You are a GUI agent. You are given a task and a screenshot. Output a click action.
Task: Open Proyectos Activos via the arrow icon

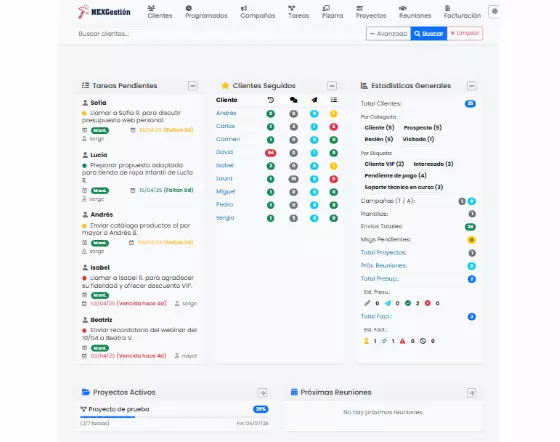[262, 393]
